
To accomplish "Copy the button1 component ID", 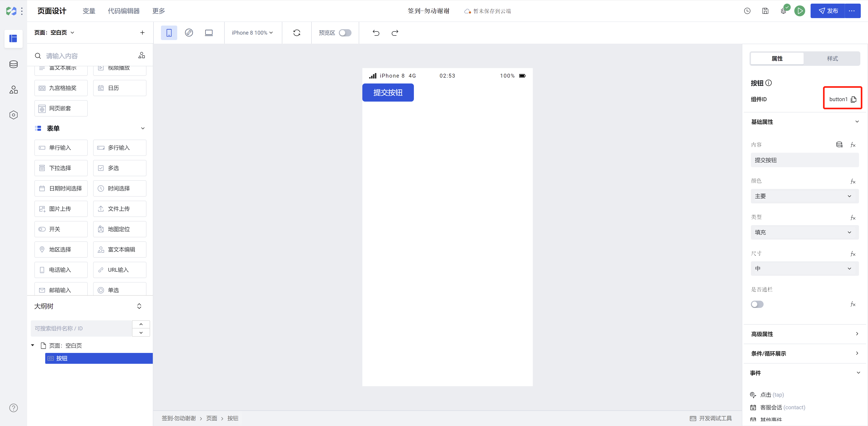I will [x=854, y=99].
